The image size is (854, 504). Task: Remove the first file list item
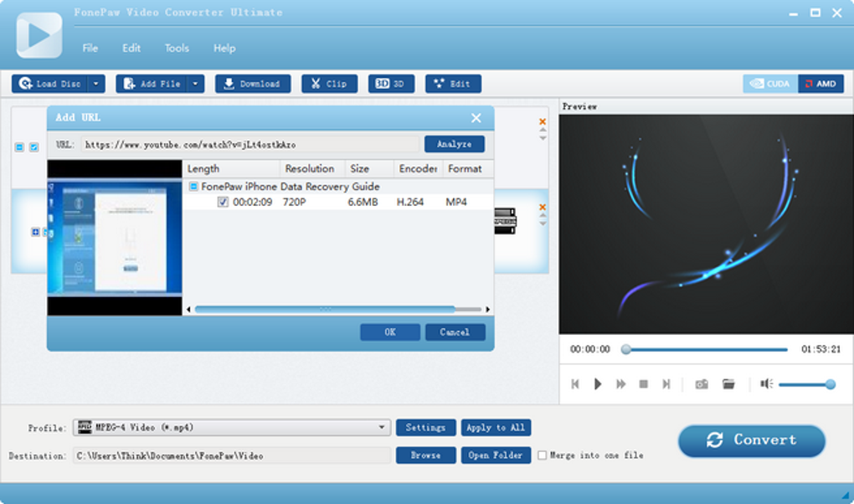(x=543, y=121)
